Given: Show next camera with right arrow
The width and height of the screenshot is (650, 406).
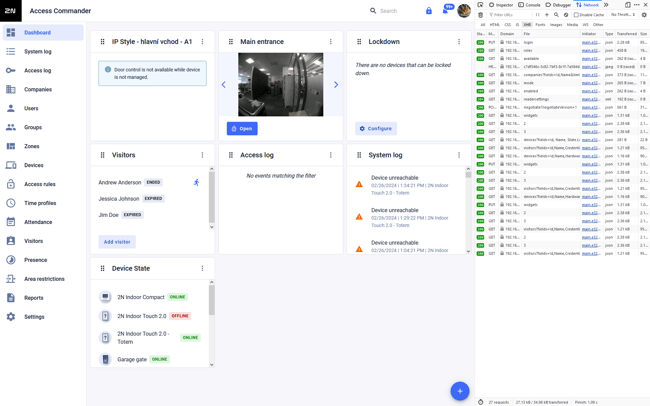Looking at the screenshot, I should [x=336, y=85].
